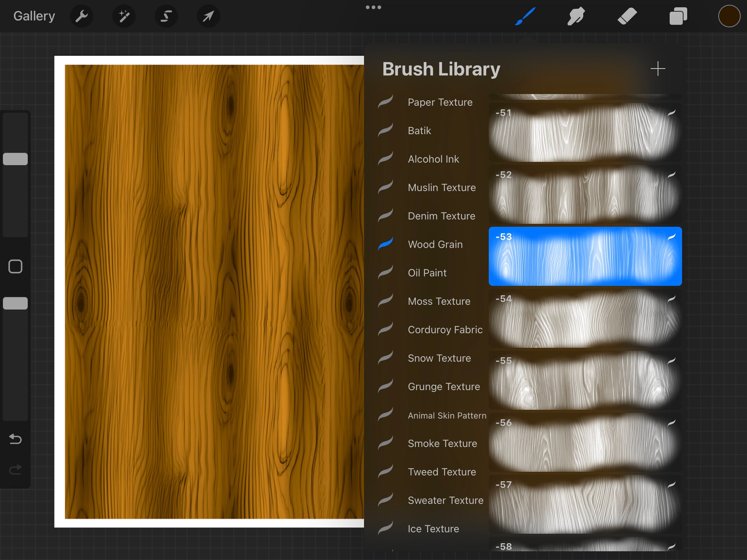Select the Eraser tool
The height and width of the screenshot is (560, 747).
(x=627, y=16)
